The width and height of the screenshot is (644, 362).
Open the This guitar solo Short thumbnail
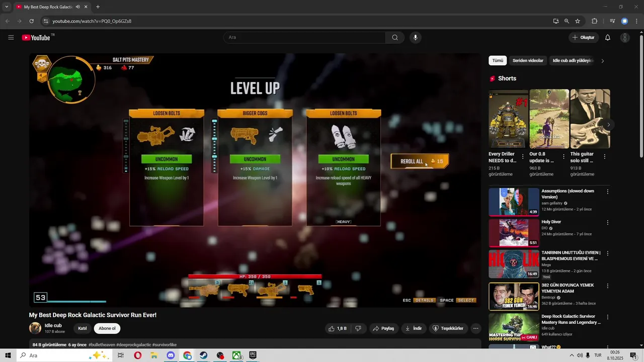[590, 119]
